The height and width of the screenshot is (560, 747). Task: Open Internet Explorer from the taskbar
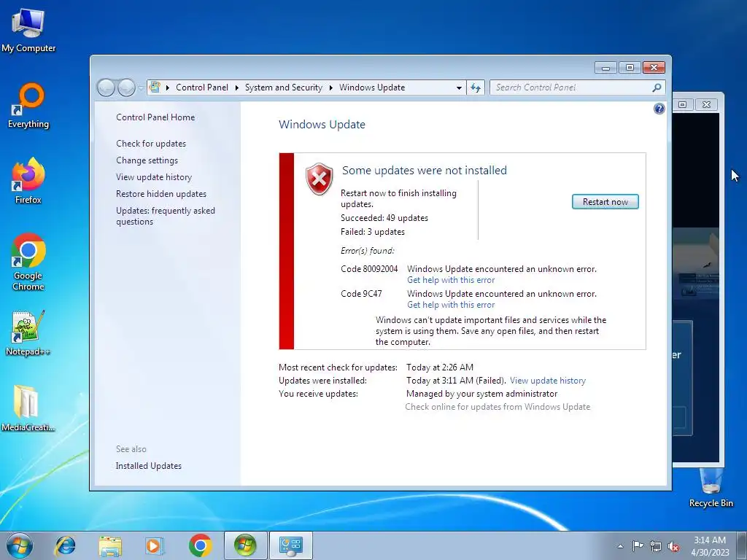(65, 545)
